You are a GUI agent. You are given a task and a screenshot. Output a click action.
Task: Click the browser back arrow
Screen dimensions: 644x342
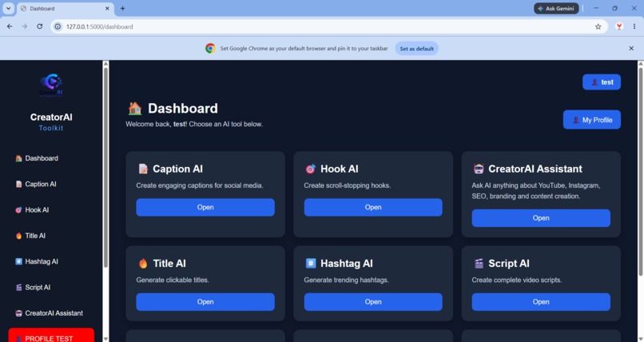pyautogui.click(x=10, y=26)
